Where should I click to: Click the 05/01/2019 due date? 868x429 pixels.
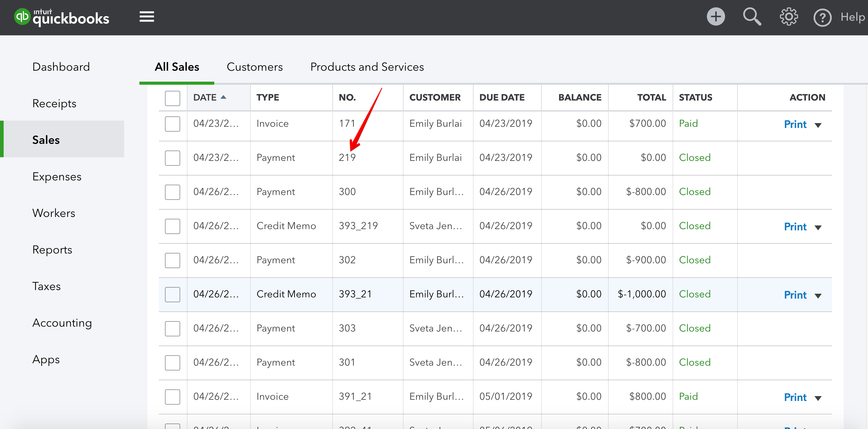(x=506, y=396)
